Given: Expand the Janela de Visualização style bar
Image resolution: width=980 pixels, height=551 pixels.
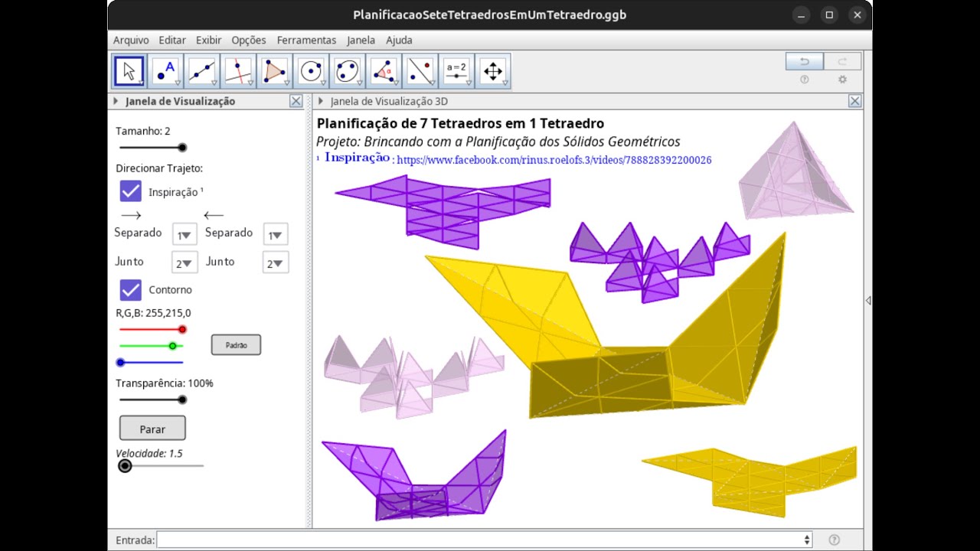Looking at the screenshot, I should click(116, 101).
